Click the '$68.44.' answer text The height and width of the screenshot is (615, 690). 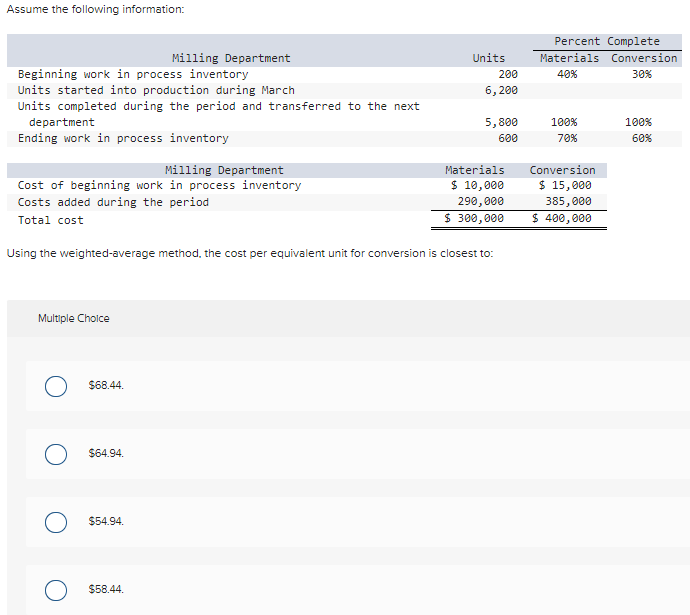tap(106, 385)
